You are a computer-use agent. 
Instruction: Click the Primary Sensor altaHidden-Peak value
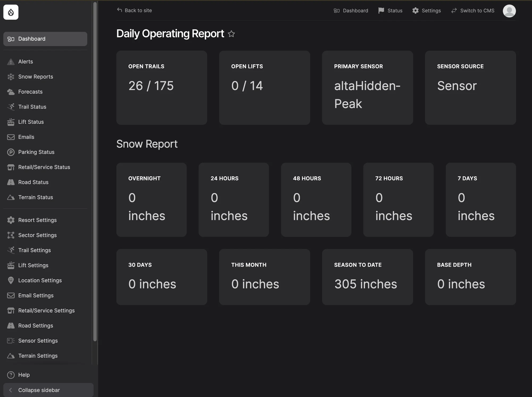367,95
